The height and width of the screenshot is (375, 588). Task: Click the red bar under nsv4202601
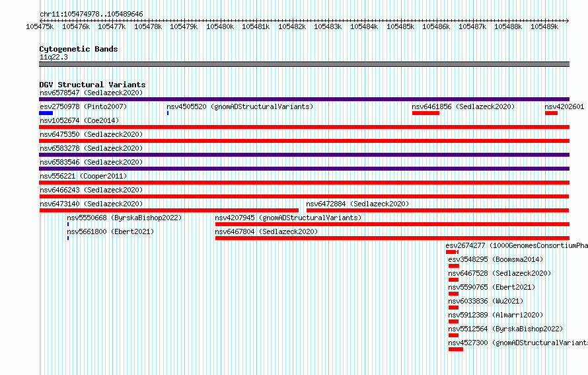pos(551,113)
